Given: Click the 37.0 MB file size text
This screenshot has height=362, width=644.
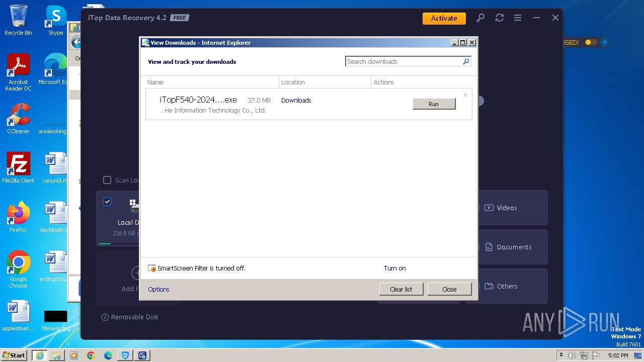Looking at the screenshot, I should click(x=259, y=100).
